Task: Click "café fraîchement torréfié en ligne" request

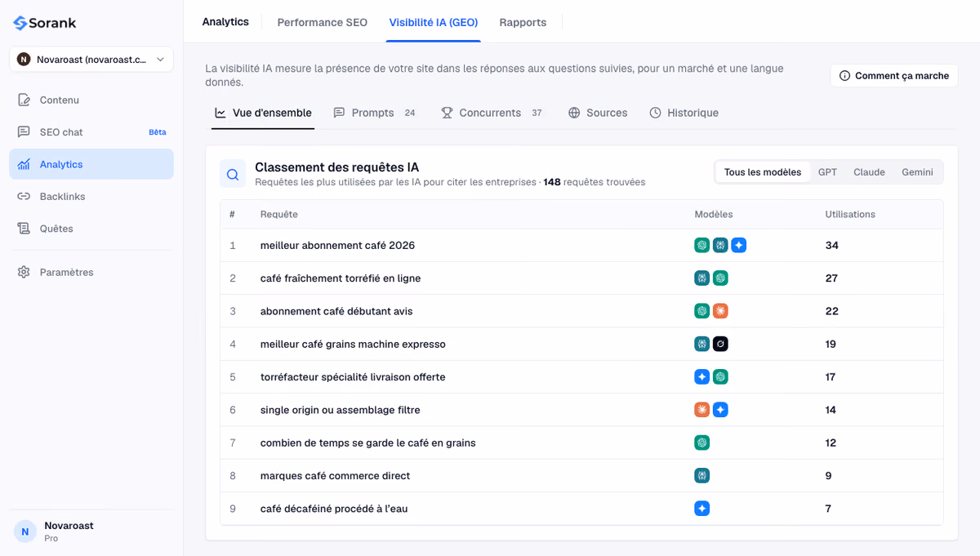Action: point(341,278)
